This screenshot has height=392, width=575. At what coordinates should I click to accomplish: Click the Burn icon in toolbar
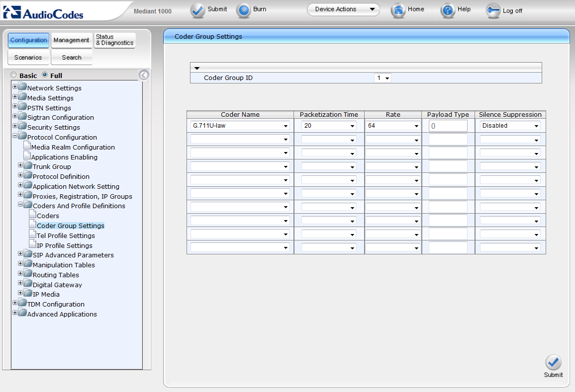coord(243,10)
